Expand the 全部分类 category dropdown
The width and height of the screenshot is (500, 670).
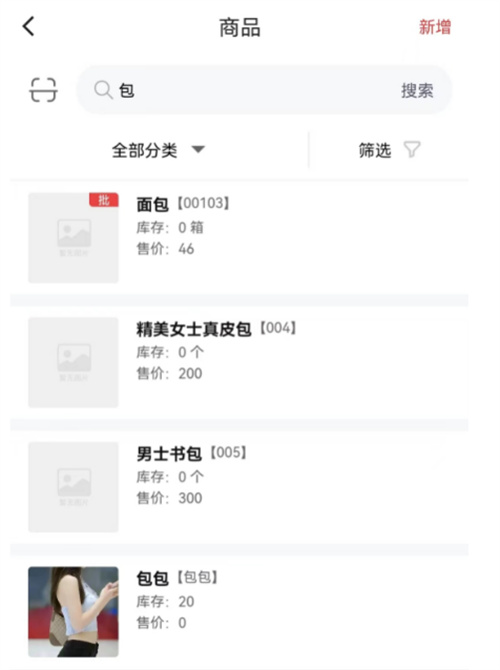tap(159, 150)
